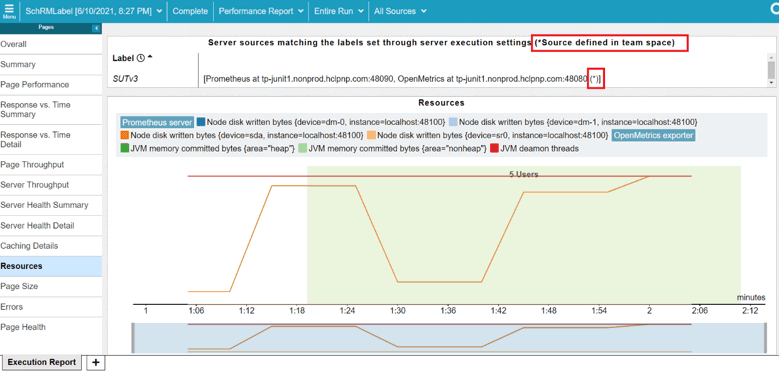Viewport: 780px width, 371px height.
Task: Collapse the Pages sidebar panel arrow
Action: tap(96, 28)
